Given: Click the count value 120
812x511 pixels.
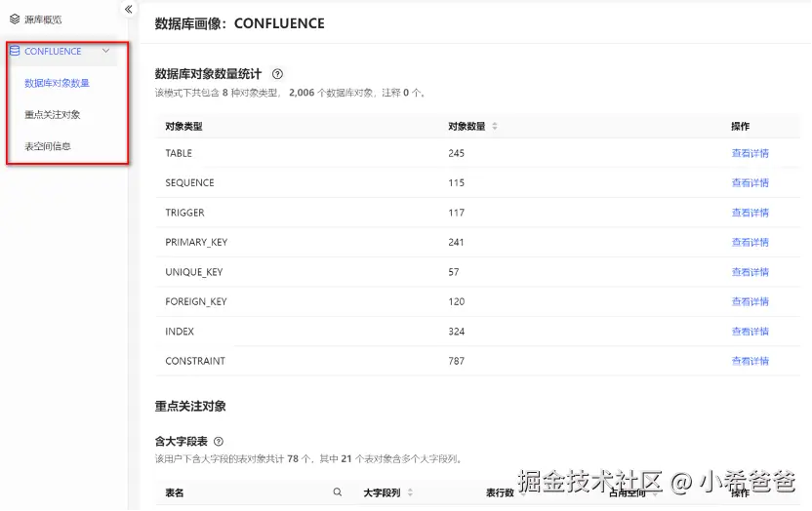Looking at the screenshot, I should [x=456, y=301].
